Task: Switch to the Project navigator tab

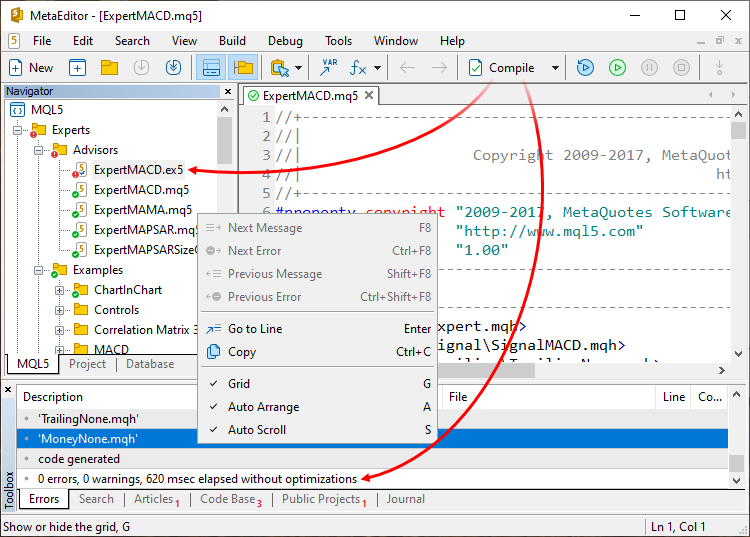Action: point(87,364)
